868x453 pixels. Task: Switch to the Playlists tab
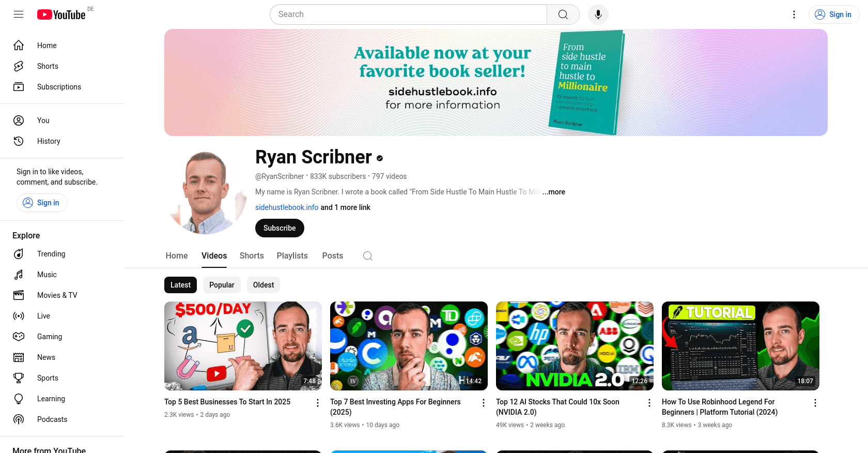point(292,256)
